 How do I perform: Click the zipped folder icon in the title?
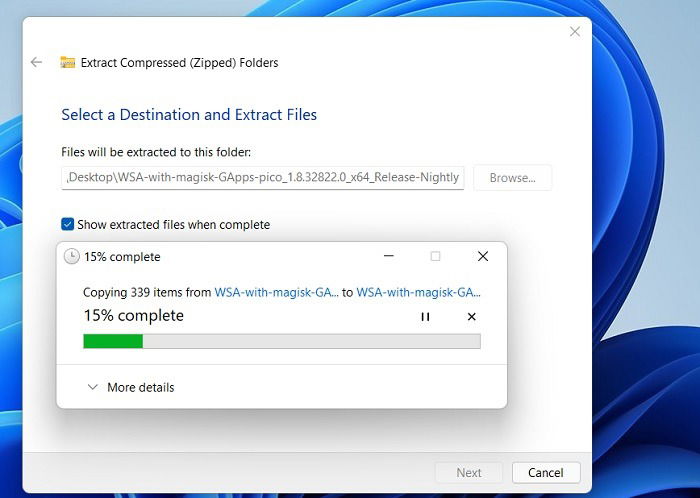coord(68,62)
